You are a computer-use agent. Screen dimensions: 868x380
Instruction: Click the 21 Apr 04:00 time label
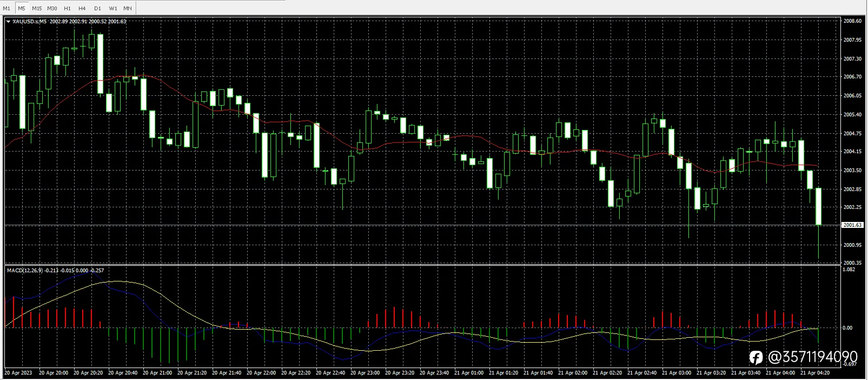click(x=780, y=373)
